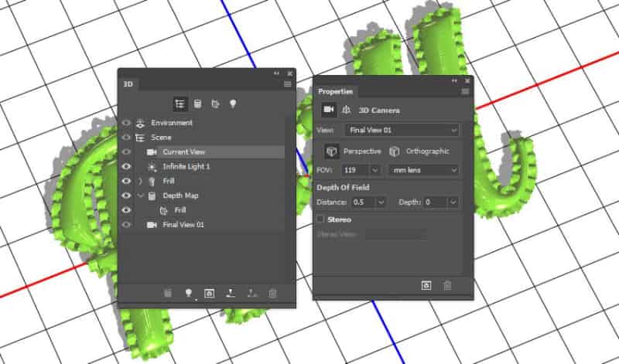Screen dimensions: 619x364
Task: Enable the Stereo checkbox
Action: (x=320, y=219)
